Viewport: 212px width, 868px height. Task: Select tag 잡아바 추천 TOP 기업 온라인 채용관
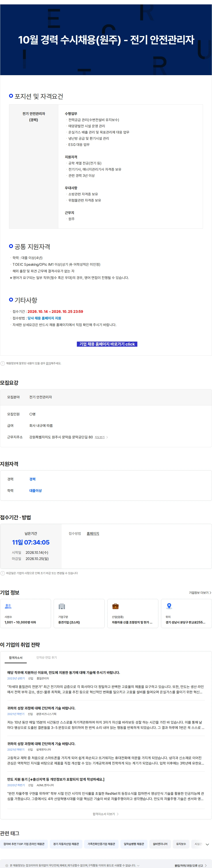coord(24,844)
